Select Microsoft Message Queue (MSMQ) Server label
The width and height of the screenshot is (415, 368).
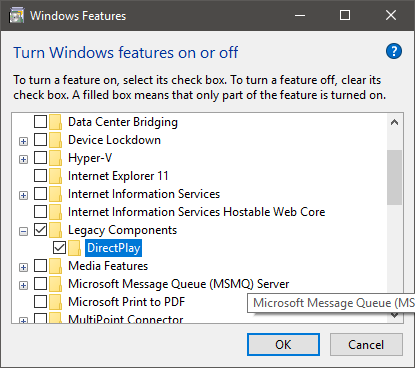tap(179, 284)
